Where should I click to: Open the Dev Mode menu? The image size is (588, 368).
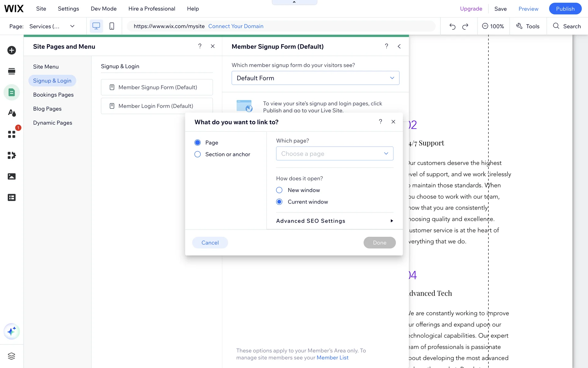[x=104, y=9]
